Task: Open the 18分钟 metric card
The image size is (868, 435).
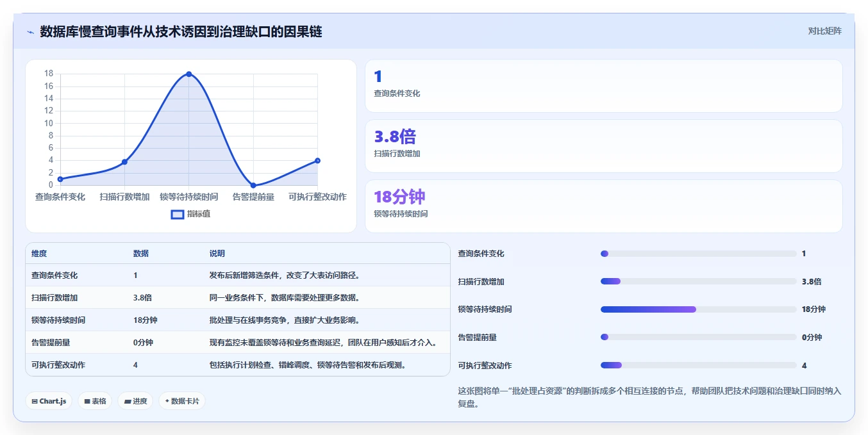Action: (x=603, y=206)
